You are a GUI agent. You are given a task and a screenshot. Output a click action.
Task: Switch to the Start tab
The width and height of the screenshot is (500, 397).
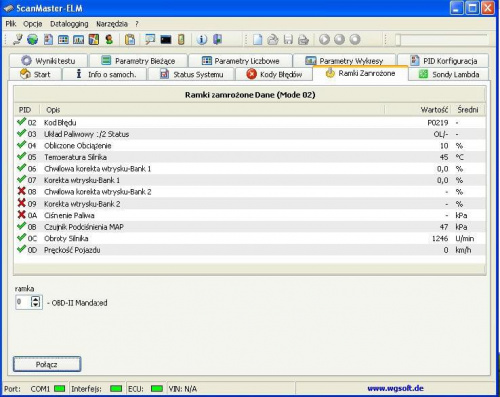(36, 74)
